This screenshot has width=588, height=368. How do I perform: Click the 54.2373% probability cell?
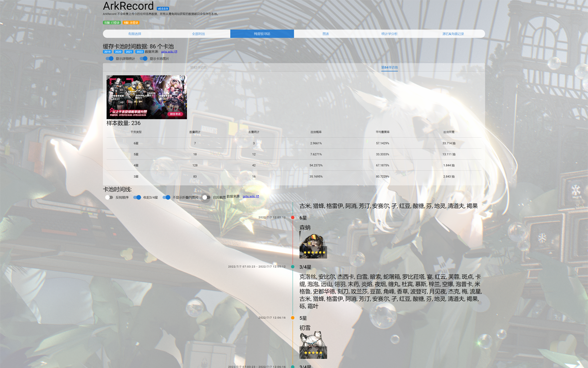click(316, 165)
